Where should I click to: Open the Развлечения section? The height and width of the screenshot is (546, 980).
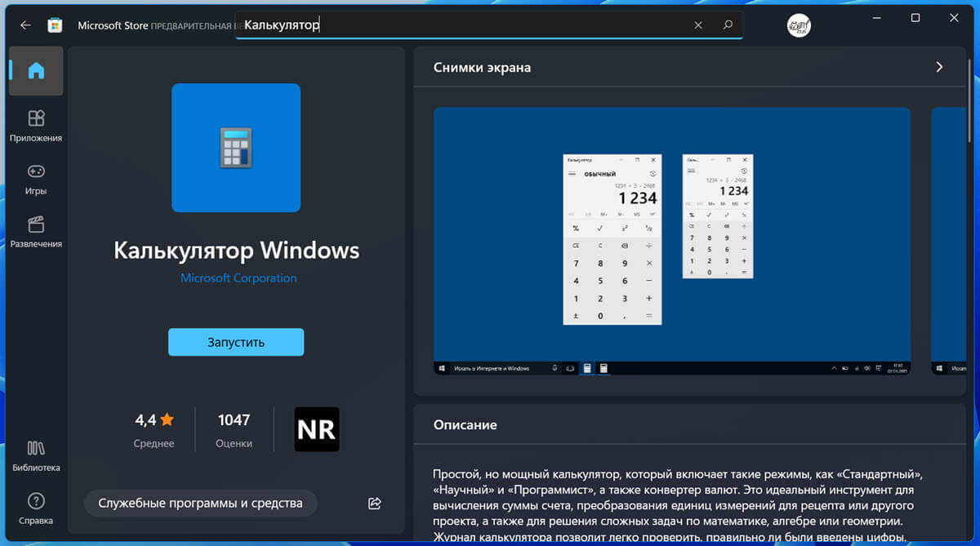pyautogui.click(x=36, y=232)
